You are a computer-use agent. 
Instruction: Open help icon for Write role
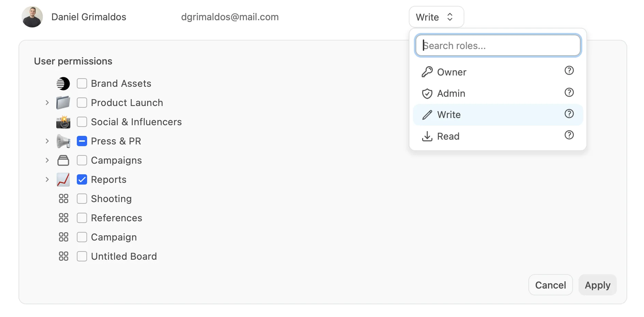coord(569,114)
